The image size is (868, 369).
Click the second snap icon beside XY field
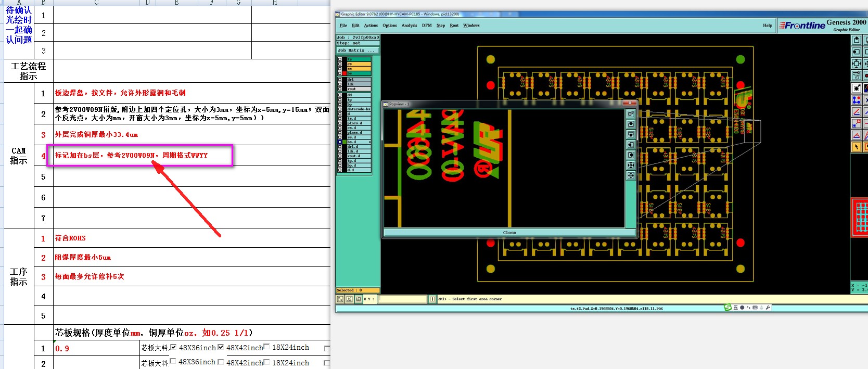(x=349, y=299)
